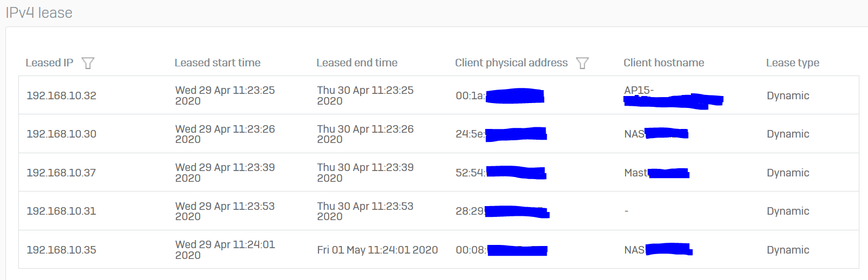Viewport: 868px width, 280px height.
Task: Select the 192.168.10.30 lease row
Action: (x=439, y=134)
